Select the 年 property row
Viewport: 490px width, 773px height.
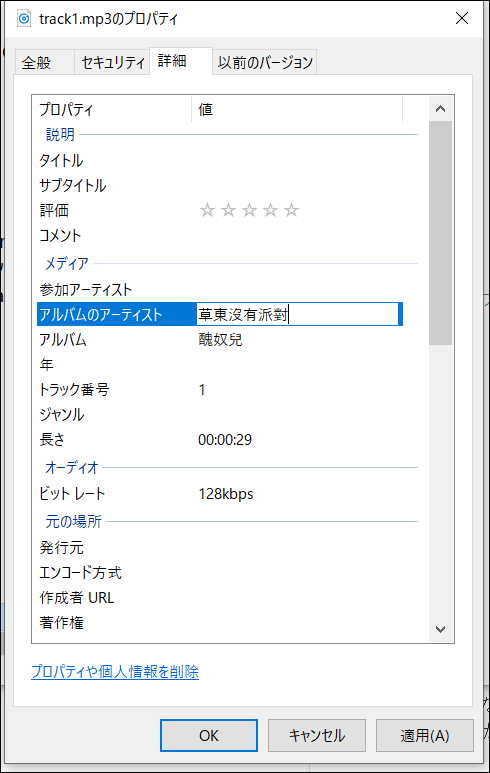[220, 365]
